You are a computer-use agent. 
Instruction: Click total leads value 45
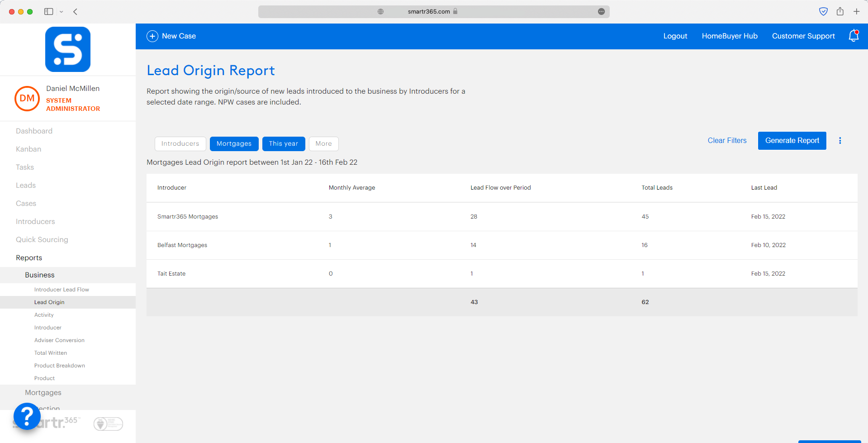pyautogui.click(x=645, y=217)
